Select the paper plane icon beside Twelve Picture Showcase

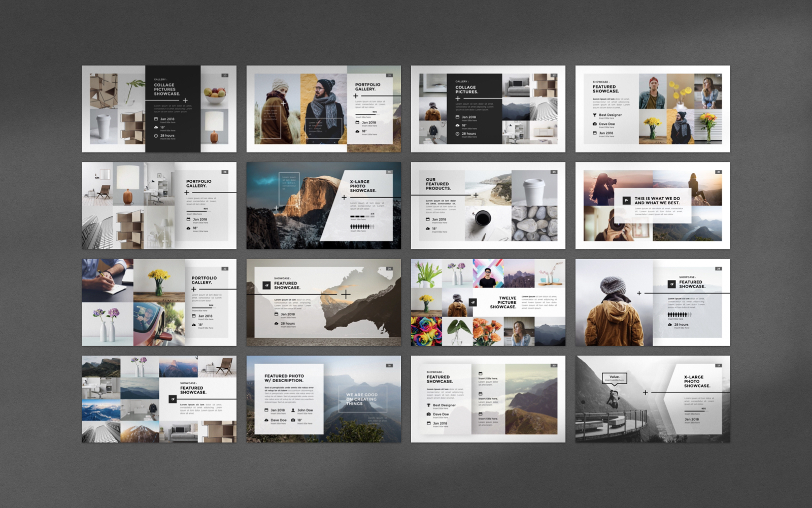point(472,302)
